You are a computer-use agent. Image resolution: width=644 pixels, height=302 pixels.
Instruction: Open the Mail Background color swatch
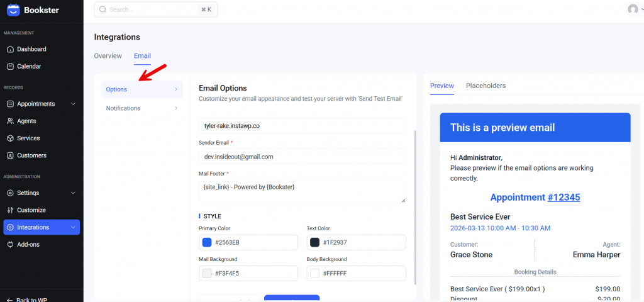(207, 273)
